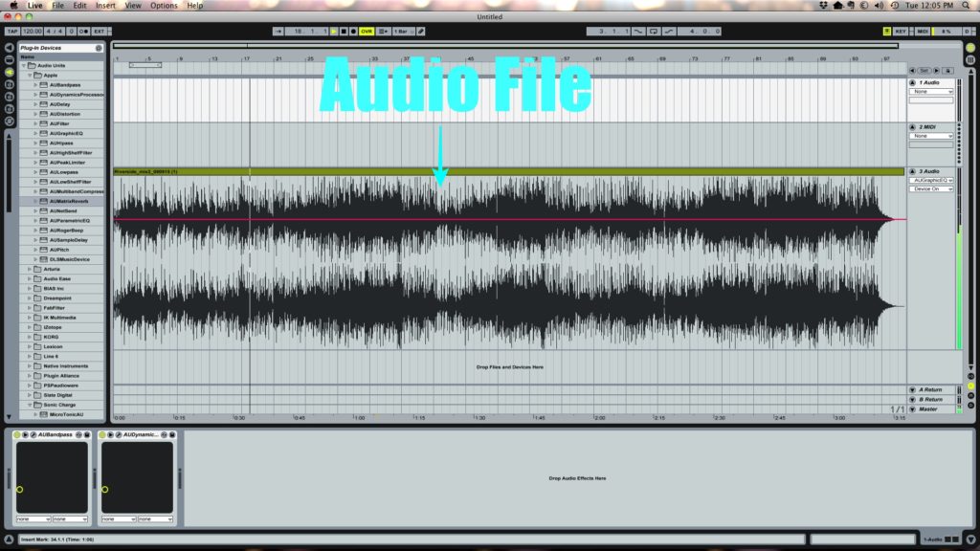
Task: Select the Riverside audio clip title bar
Action: [509, 171]
